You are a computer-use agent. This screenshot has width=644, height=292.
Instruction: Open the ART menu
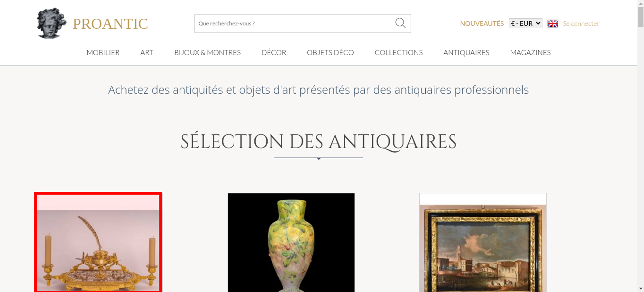pyautogui.click(x=147, y=52)
